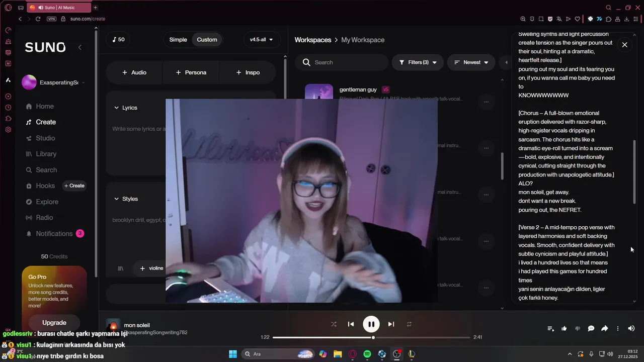Open options for gentleman guy song
The image size is (644, 362).
[486, 102]
